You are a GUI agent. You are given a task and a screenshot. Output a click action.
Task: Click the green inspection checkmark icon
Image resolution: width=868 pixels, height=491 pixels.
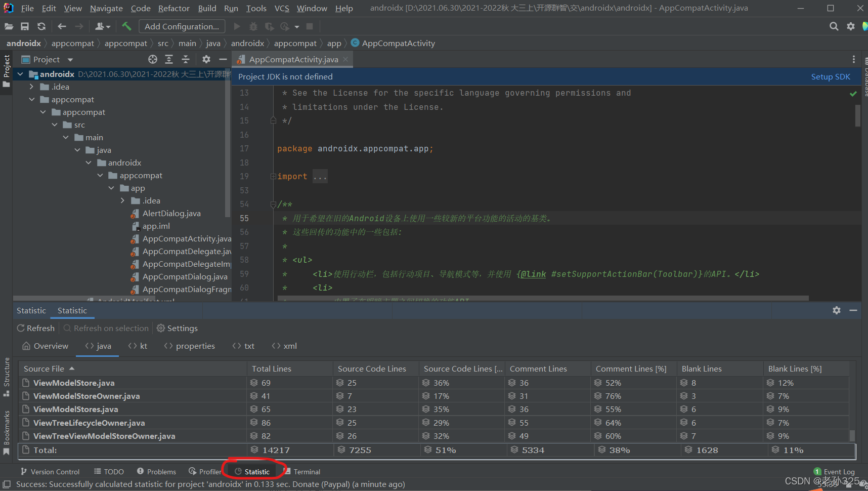coord(853,94)
